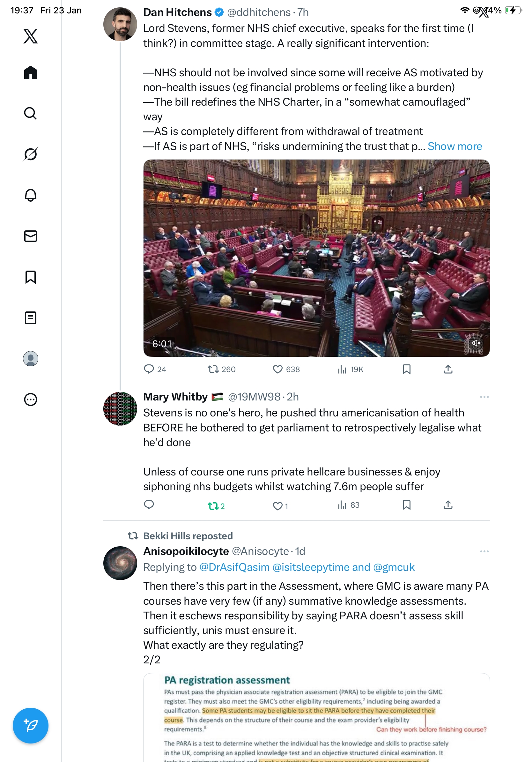Screen dimensions: 532x762
Task: Open the @DrAsifQasim mention link
Action: (234, 567)
